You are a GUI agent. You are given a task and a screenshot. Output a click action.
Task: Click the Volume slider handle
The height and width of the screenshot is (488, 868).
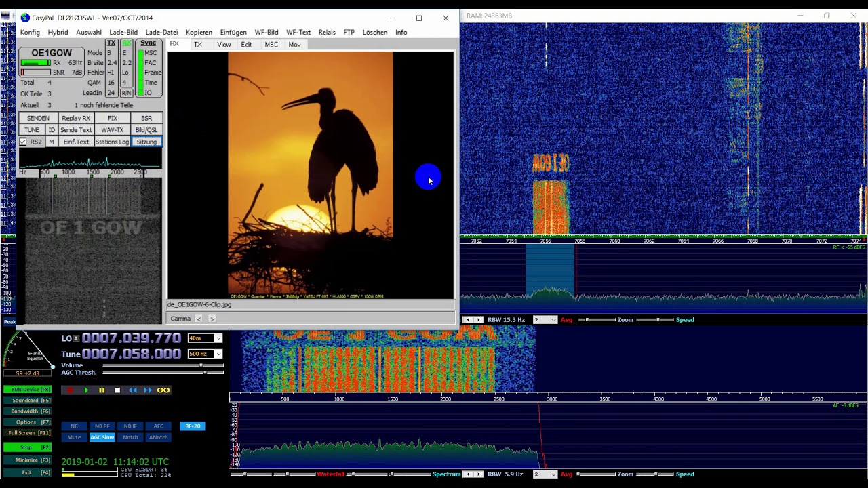point(201,366)
